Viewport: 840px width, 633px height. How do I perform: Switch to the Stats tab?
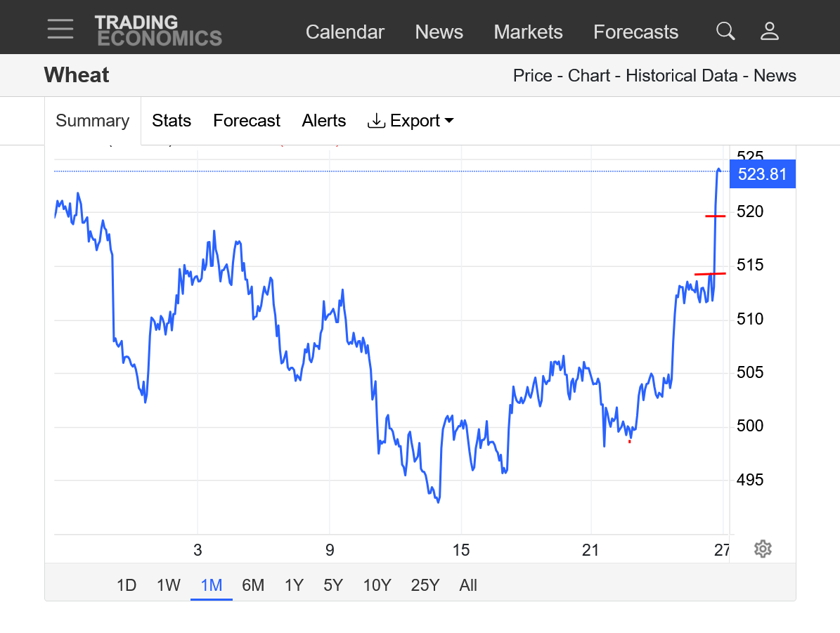click(x=172, y=121)
